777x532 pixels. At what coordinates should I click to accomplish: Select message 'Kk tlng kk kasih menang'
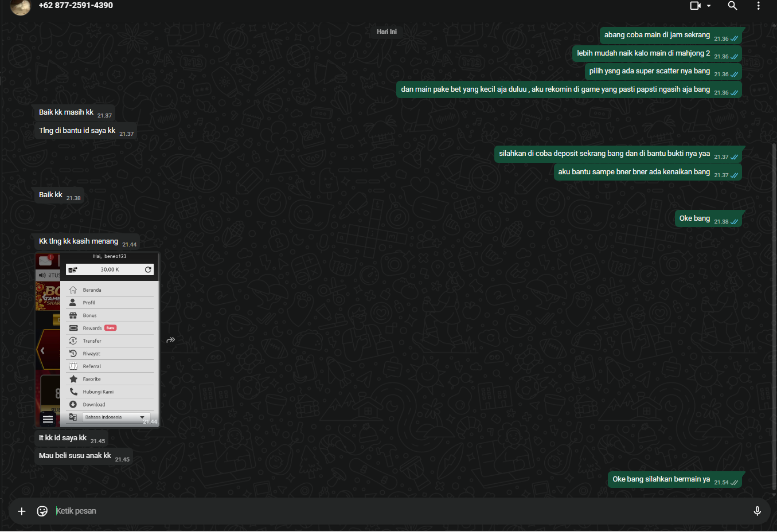tap(79, 241)
